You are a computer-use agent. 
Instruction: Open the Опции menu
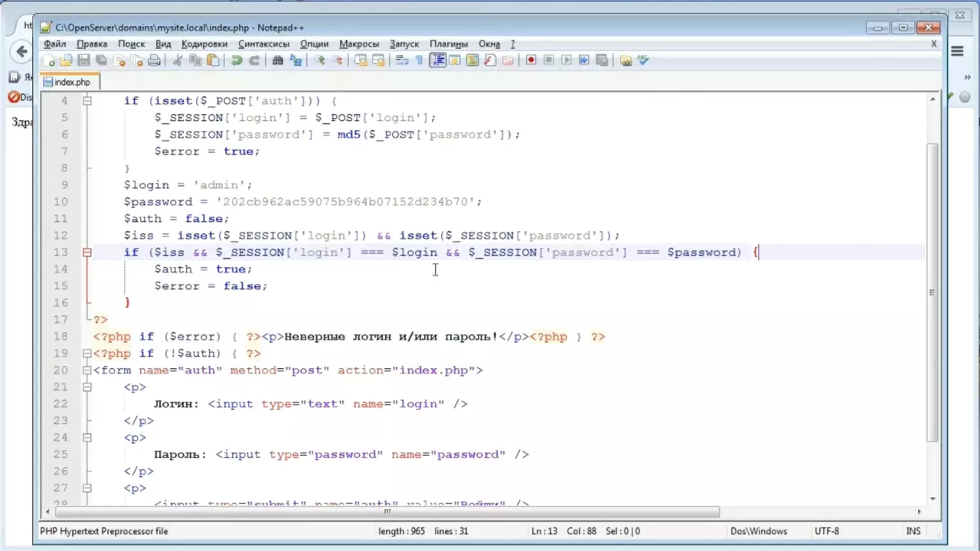pyautogui.click(x=314, y=44)
